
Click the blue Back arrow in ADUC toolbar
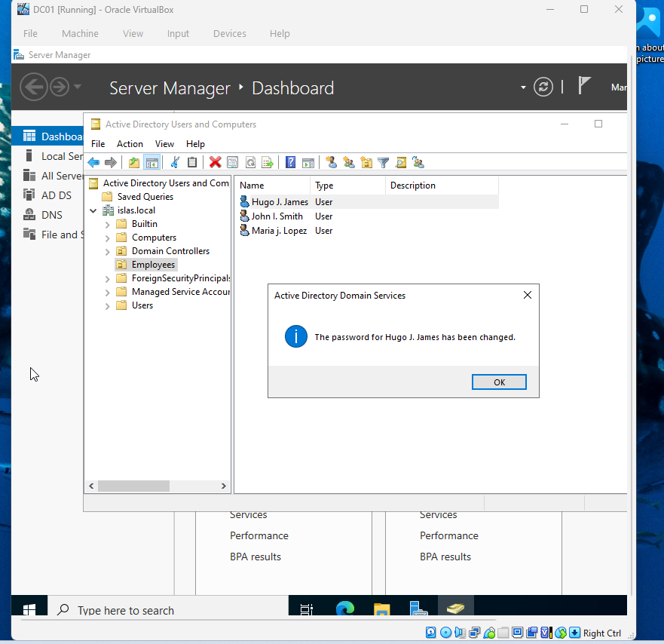93,162
